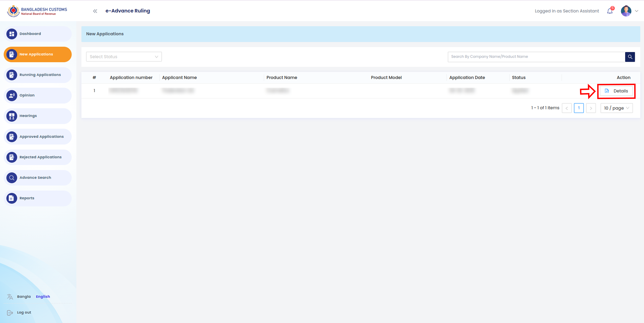Click the Running Applications sidebar icon
Screen dimensions: 644x323
(11, 75)
